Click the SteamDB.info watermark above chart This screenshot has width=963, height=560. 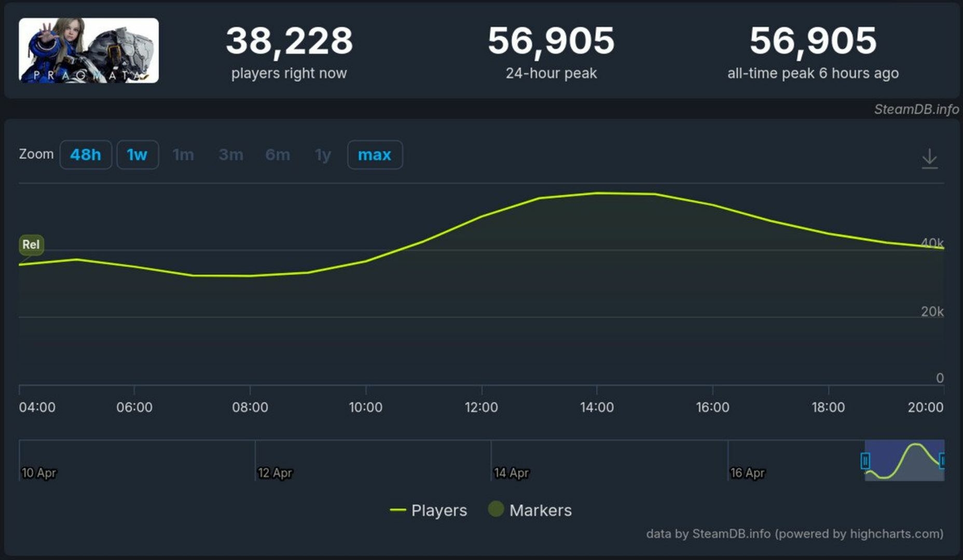click(x=916, y=109)
